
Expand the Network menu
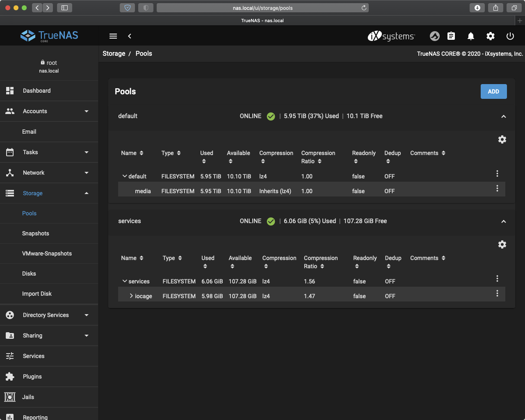(49, 173)
